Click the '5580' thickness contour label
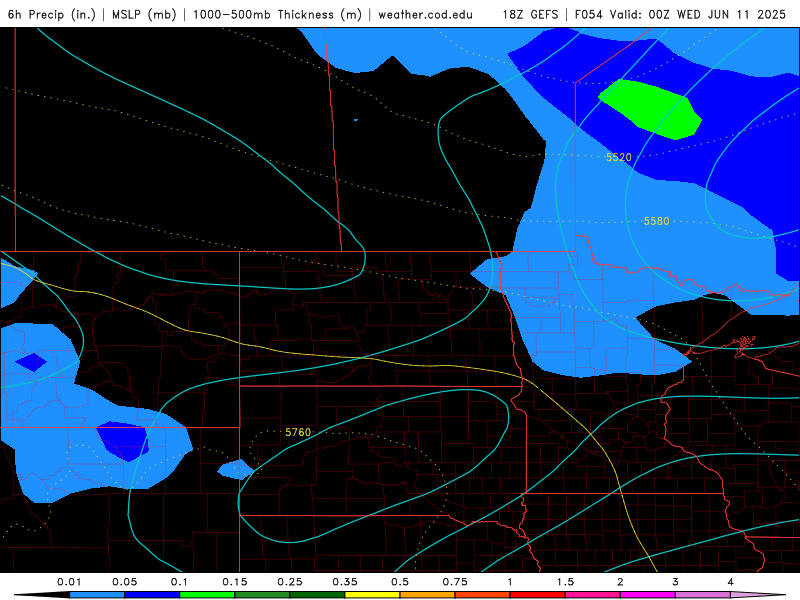 [x=656, y=221]
